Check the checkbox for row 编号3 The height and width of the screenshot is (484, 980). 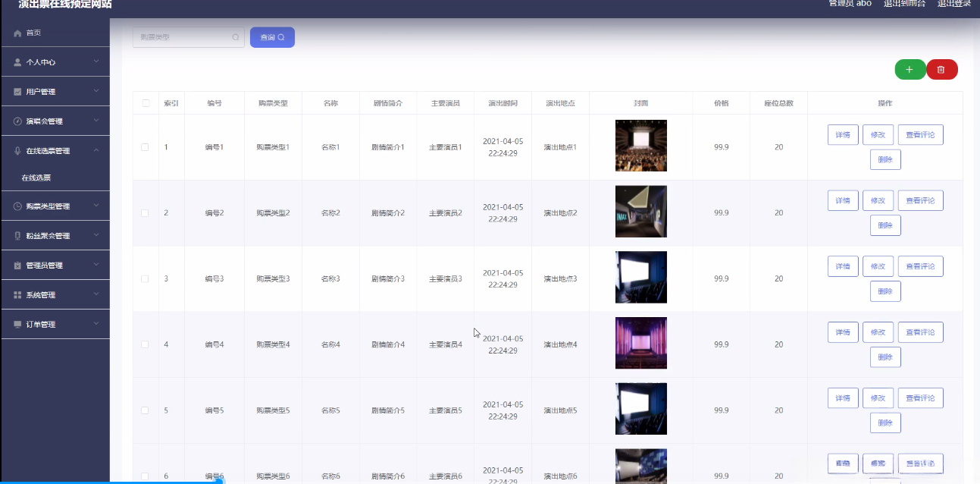(x=145, y=279)
